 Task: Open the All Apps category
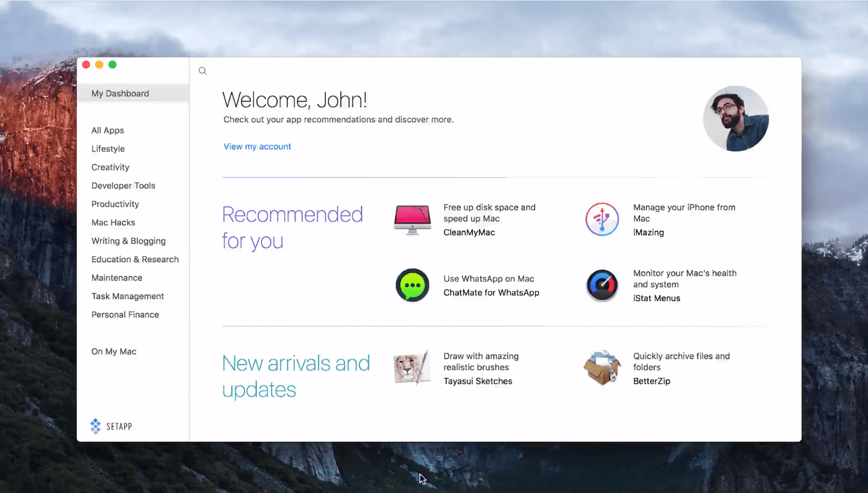(108, 130)
